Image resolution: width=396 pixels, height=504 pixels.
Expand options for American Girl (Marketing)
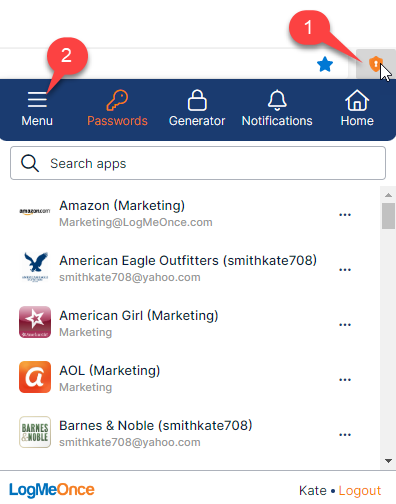(345, 325)
